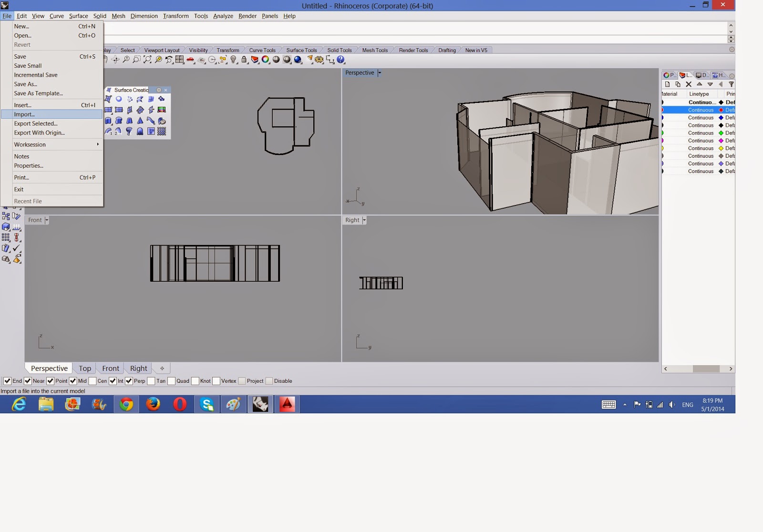Click the color wheel Object Properties icon
763x532 pixels.
tap(265, 60)
